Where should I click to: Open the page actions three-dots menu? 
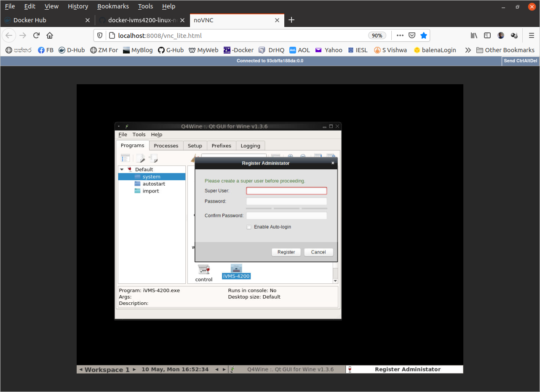click(400, 35)
